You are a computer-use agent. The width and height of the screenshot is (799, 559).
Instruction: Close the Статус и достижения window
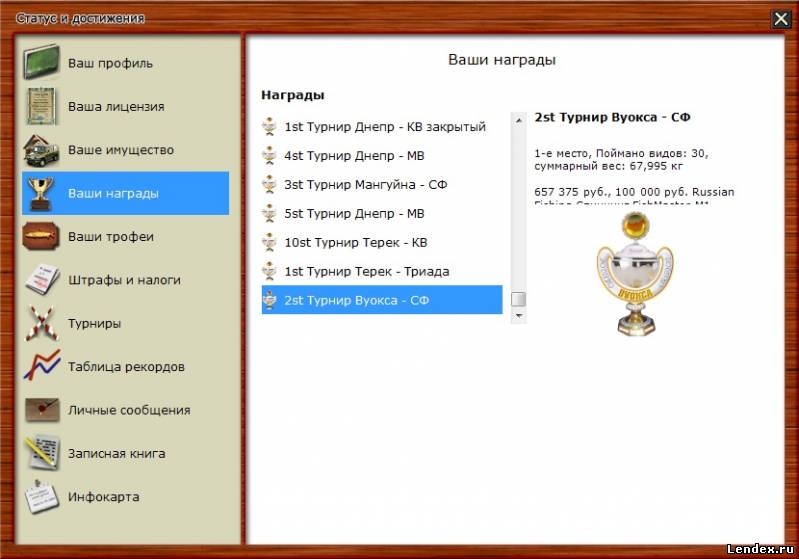coord(781,18)
